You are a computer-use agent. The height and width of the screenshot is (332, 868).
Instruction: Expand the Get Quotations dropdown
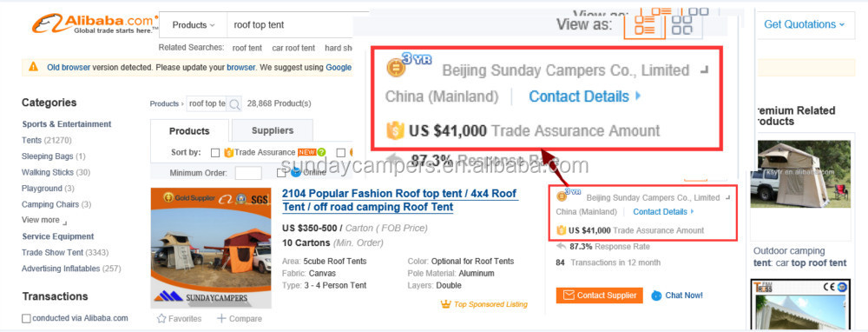pos(805,24)
